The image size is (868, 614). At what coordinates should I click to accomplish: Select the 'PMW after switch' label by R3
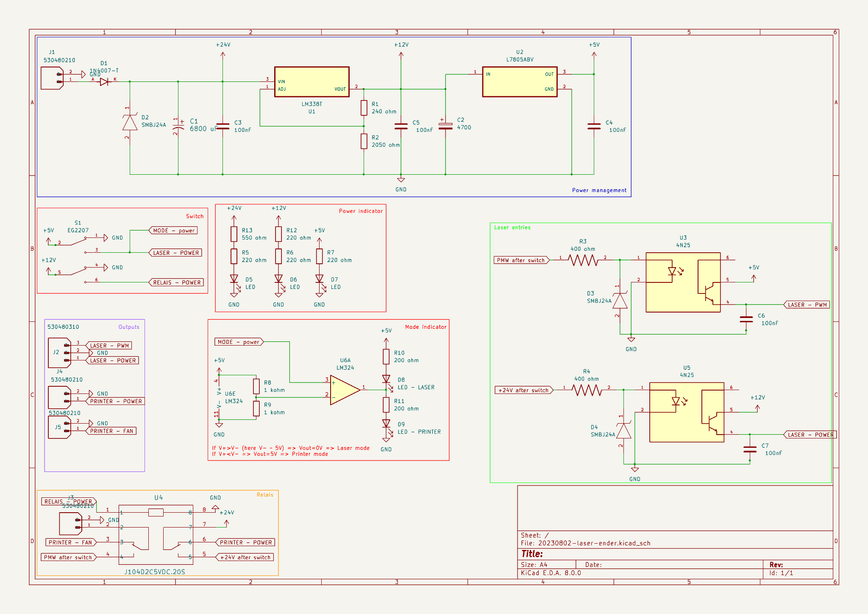(521, 260)
